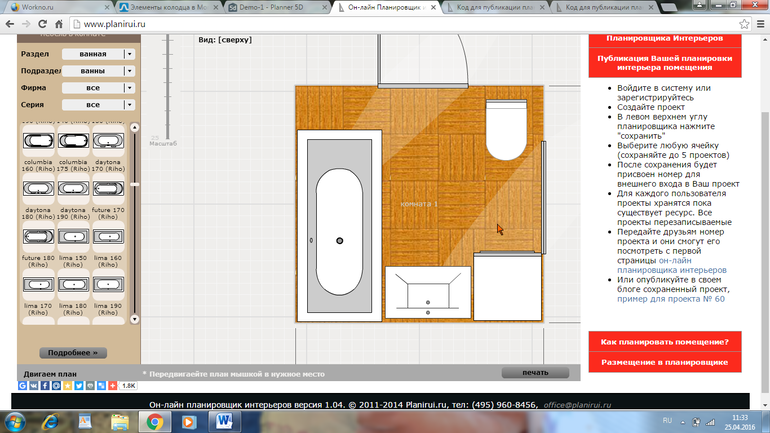
Task: Open Microsoft Word from the taskbar
Action: click(x=222, y=422)
